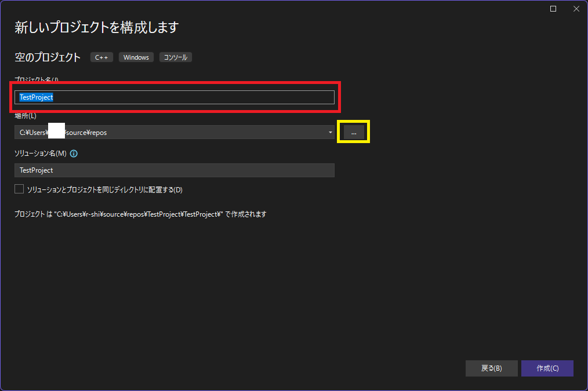
Task: Expand the location path dropdown arrow
Action: 330,133
